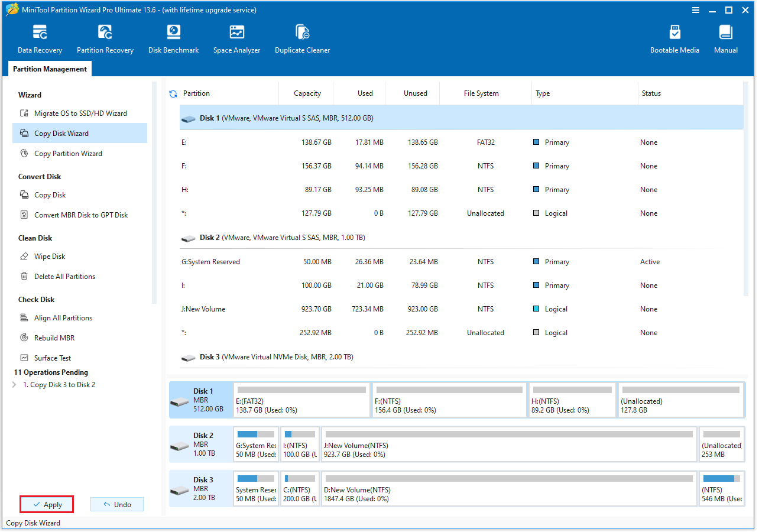The width and height of the screenshot is (759, 532).
Task: Sort by Capacity column header
Action: 307,93
